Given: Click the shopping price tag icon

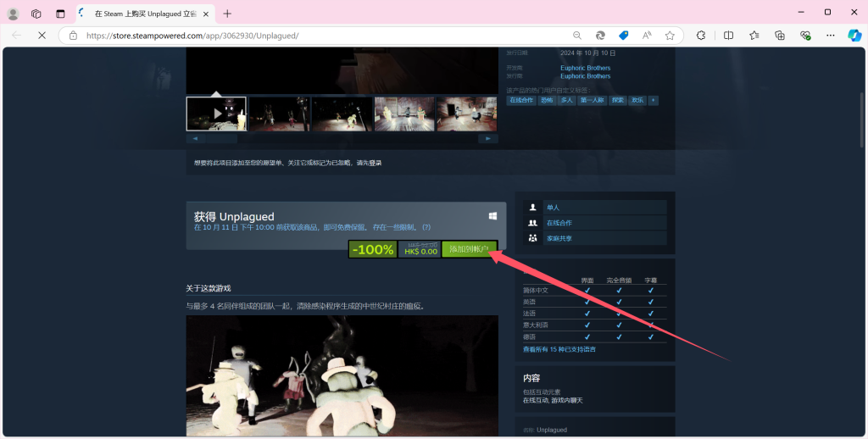Looking at the screenshot, I should [x=623, y=36].
